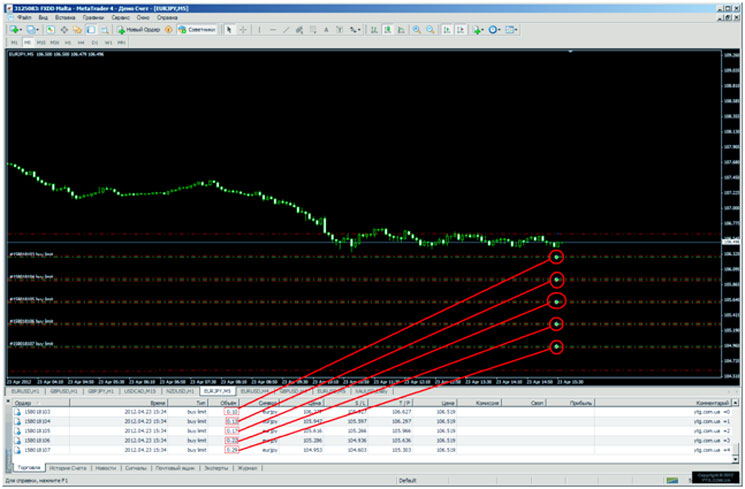Select the crosshair tool
The image size is (745, 489).
(243, 30)
